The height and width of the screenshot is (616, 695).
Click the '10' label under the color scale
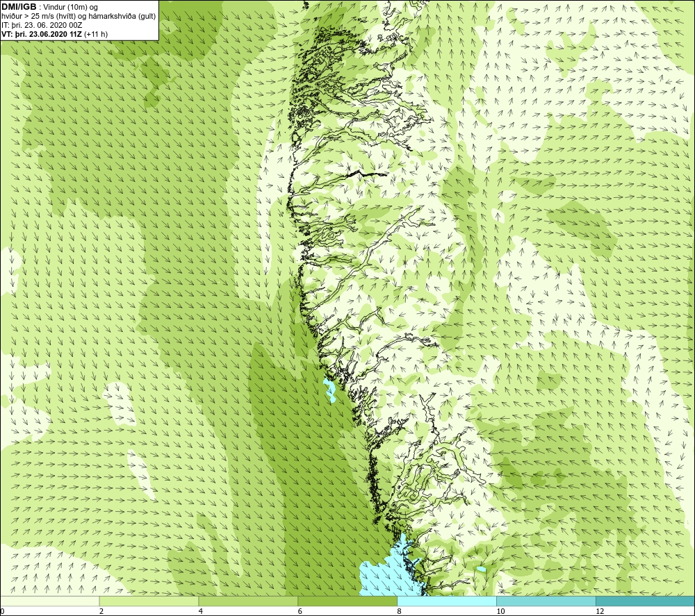[500, 611]
